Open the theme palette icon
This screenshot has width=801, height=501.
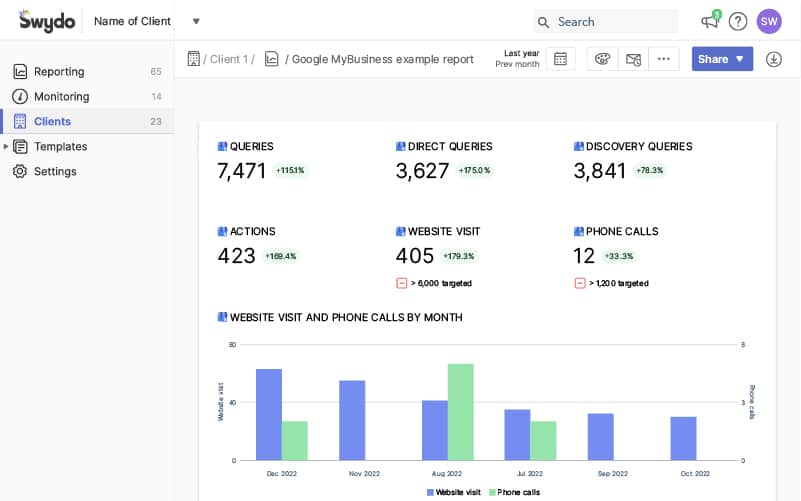(603, 59)
